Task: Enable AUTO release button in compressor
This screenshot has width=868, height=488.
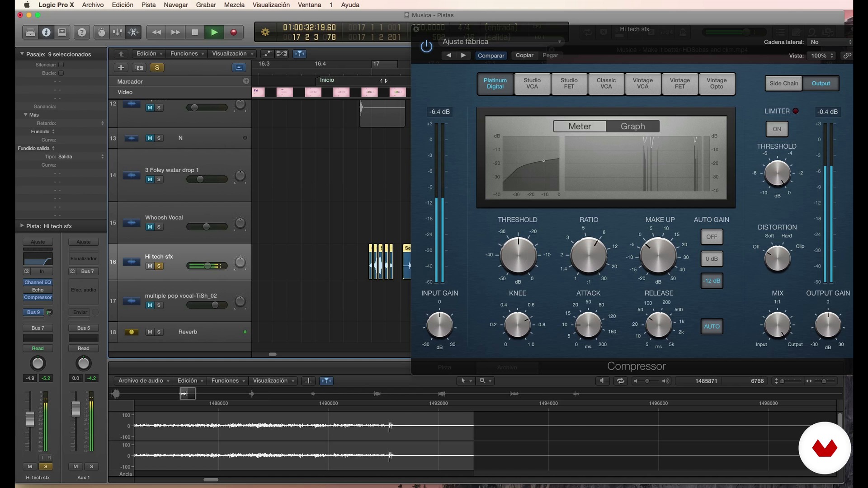Action: (x=712, y=327)
